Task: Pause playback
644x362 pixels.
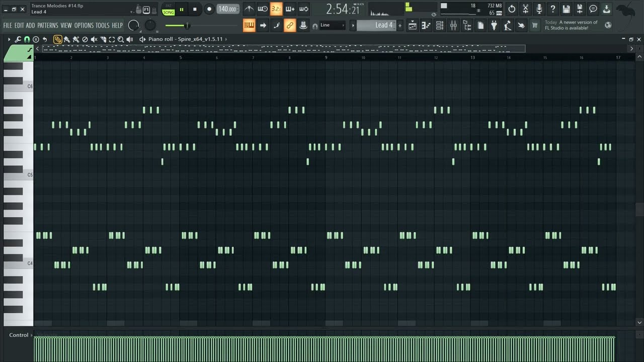Action: click(x=182, y=9)
